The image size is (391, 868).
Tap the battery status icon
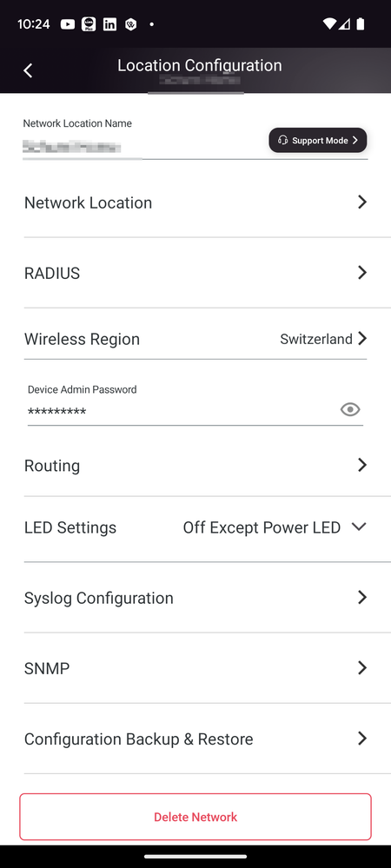point(361,23)
